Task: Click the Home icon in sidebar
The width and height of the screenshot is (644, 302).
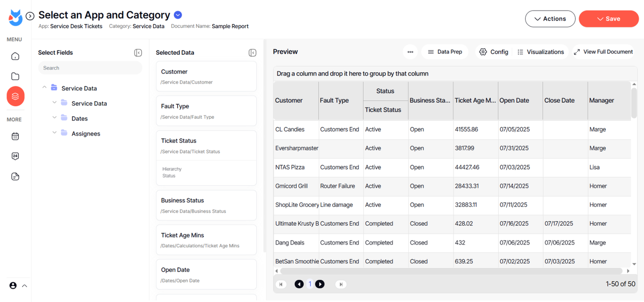Action: click(x=15, y=57)
